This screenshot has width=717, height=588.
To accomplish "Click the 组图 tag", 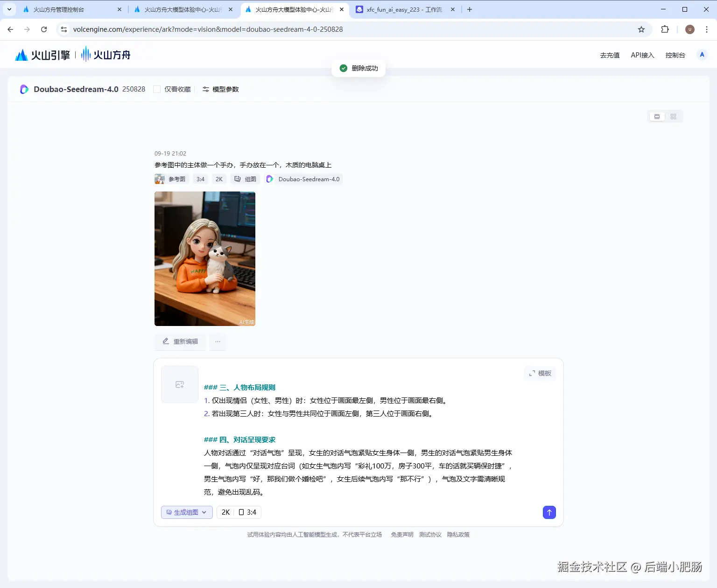I will point(245,179).
